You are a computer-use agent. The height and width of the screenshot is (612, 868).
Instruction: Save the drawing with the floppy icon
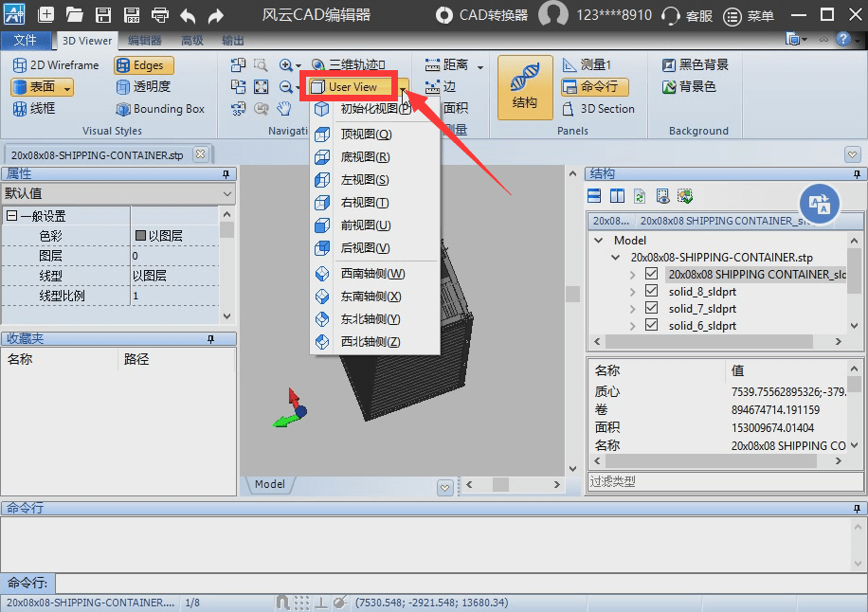[103, 14]
